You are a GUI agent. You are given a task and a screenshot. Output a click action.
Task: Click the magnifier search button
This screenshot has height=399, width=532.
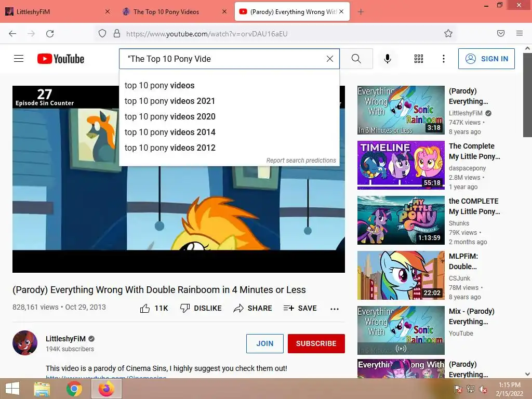pos(356,59)
